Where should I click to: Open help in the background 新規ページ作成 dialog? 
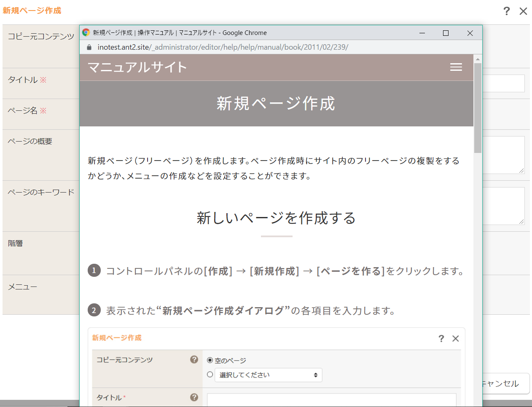click(x=507, y=11)
